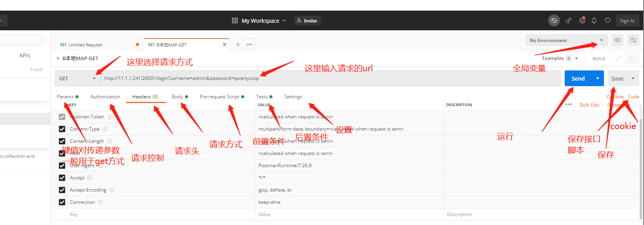644x225 pixels.
Task: Open the Save button dropdown arrow
Action: (x=633, y=78)
